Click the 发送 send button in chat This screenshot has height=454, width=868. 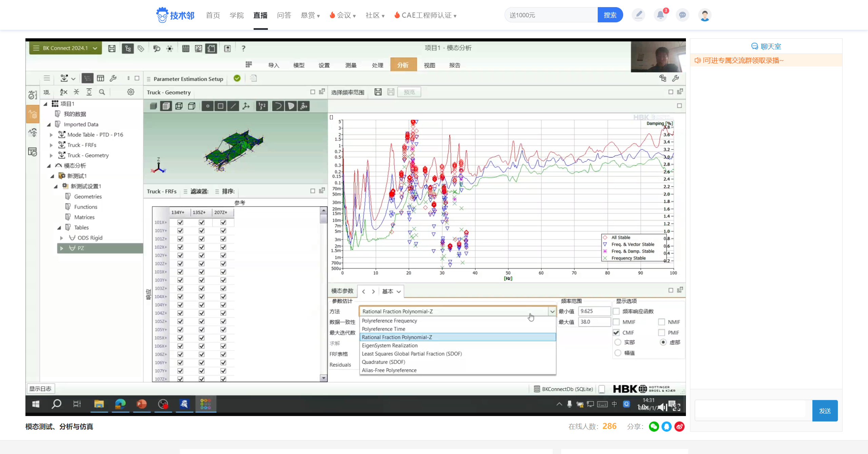pyautogui.click(x=825, y=411)
